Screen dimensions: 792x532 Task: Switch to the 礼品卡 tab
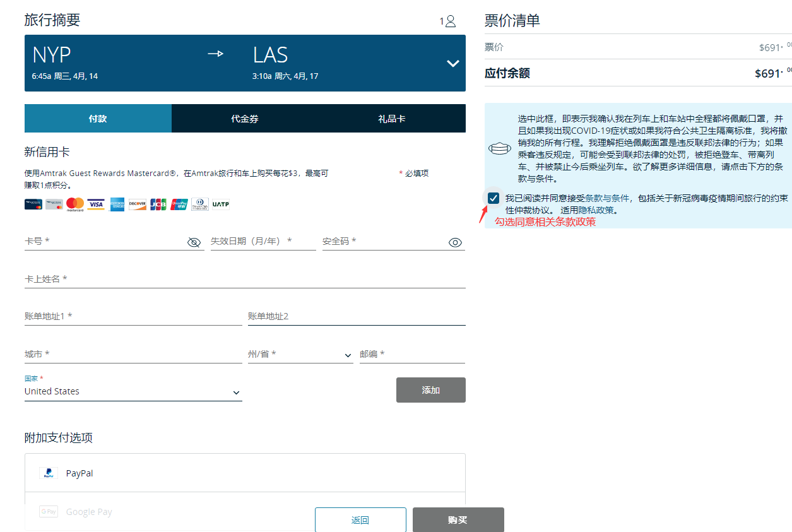click(392, 119)
